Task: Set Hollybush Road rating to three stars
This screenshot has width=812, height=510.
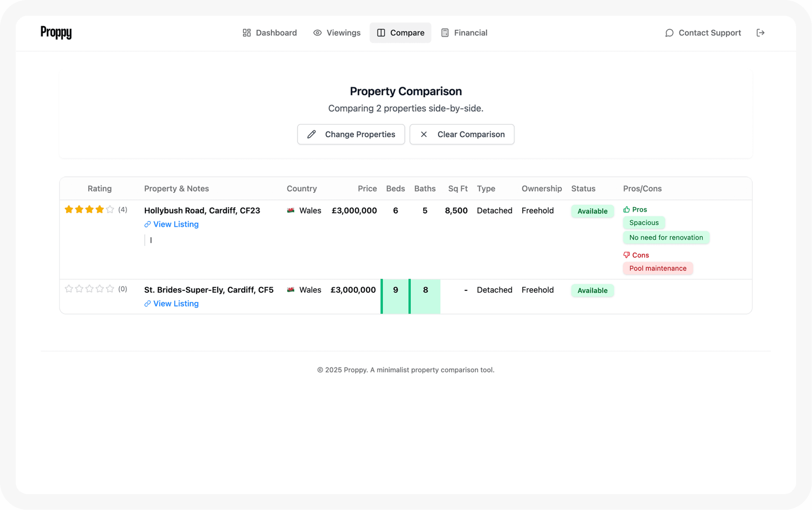Action: tap(89, 210)
